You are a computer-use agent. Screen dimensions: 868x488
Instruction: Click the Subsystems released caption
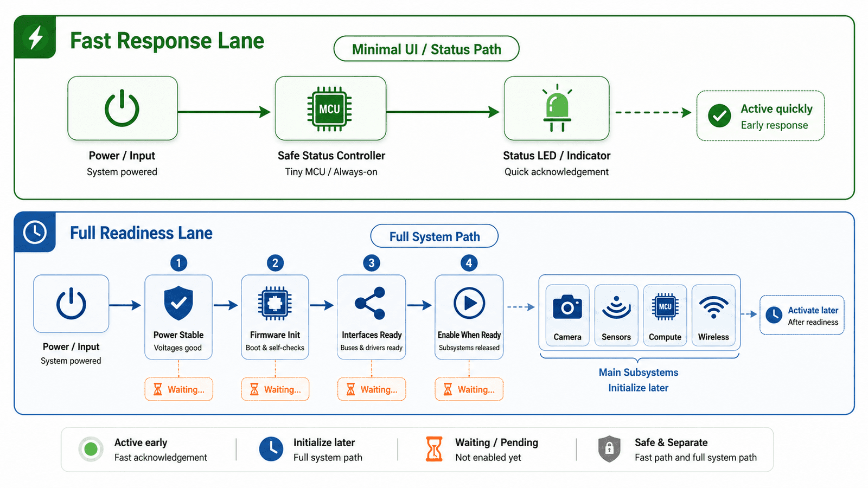[469, 348]
